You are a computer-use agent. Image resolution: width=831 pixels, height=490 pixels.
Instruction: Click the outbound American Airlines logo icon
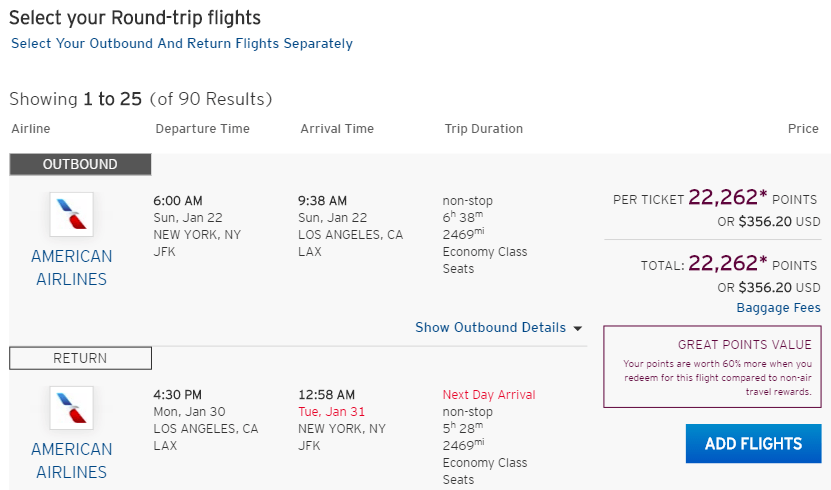(x=72, y=214)
